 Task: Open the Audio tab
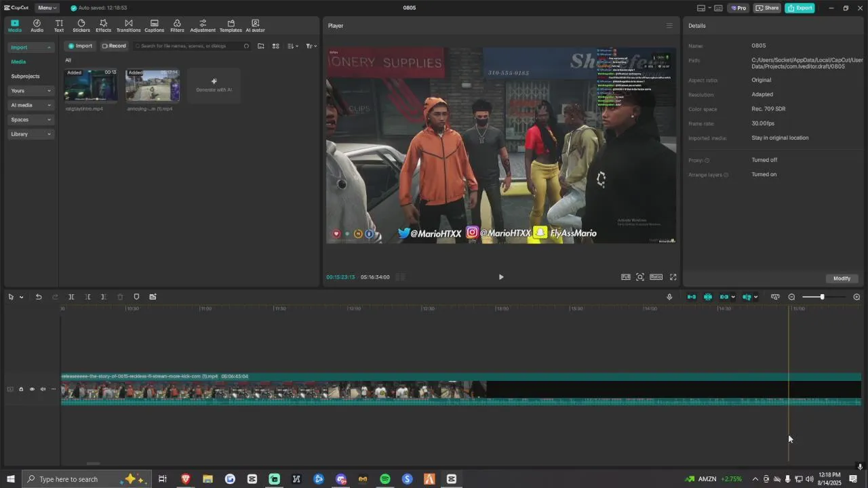pos(37,26)
